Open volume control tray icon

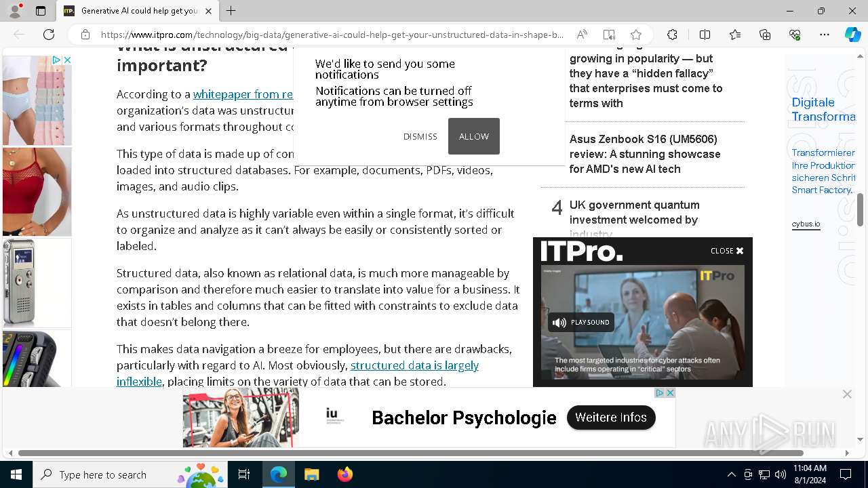781,474
